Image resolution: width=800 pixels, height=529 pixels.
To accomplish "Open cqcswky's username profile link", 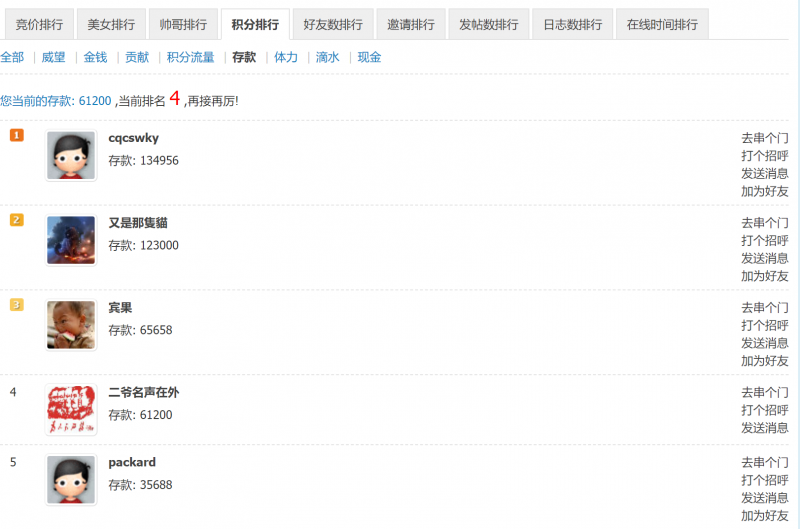I will click(133, 138).
